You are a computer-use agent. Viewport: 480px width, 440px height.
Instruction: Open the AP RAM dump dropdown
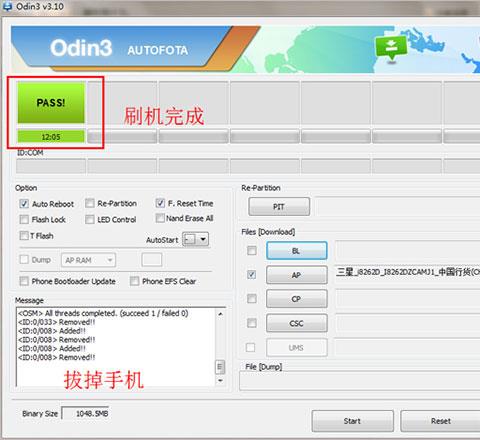click(x=88, y=260)
